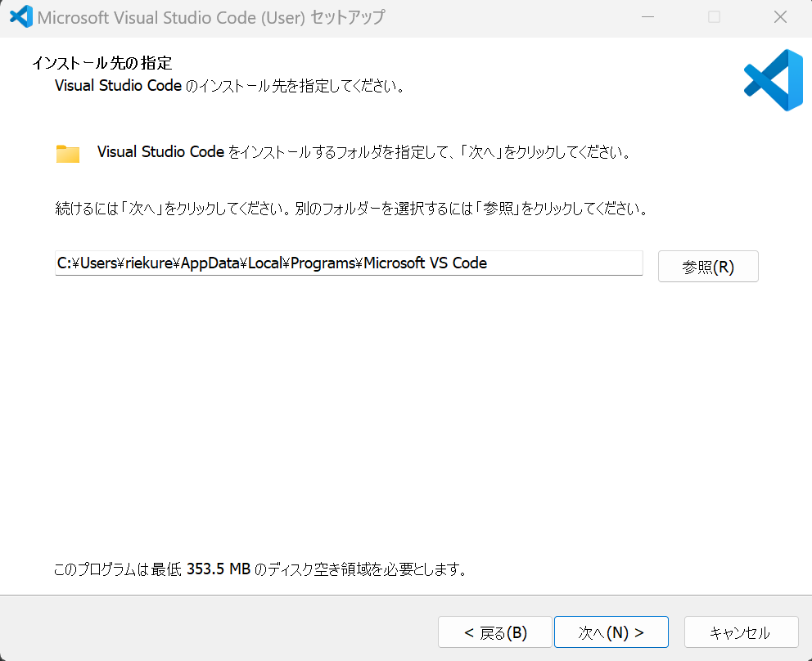Click the heading インストール先の指定

pos(102,63)
